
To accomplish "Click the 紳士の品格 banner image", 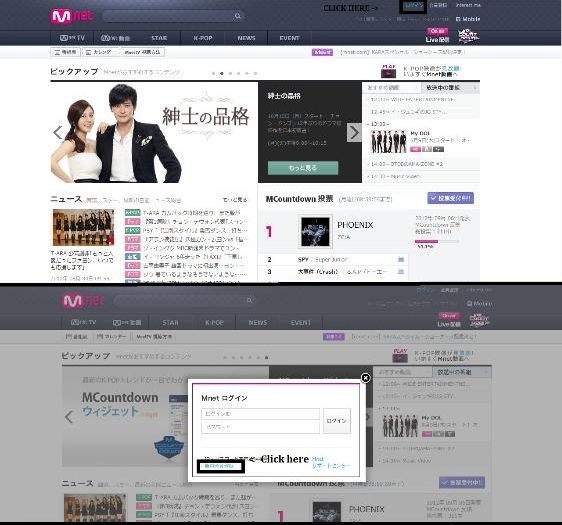I will pyautogui.click(x=154, y=132).
